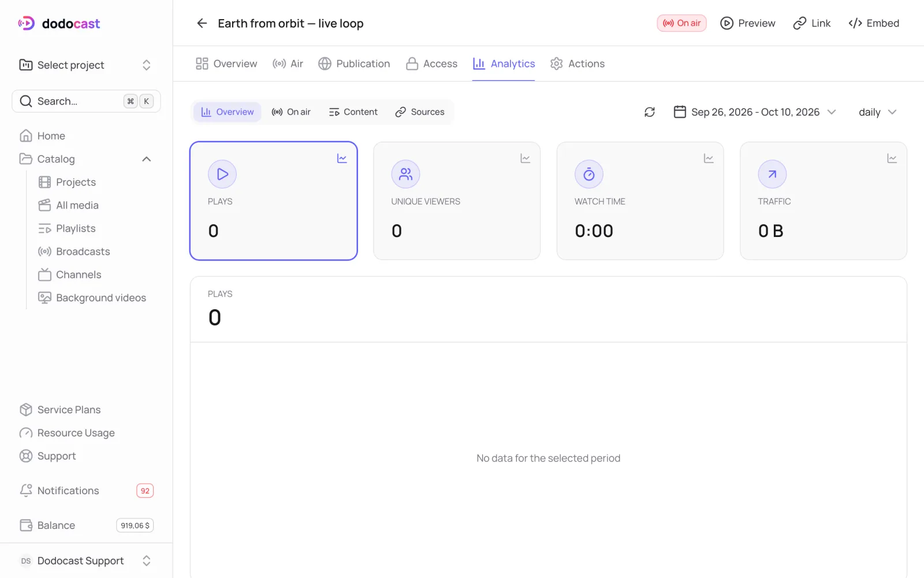The height and width of the screenshot is (578, 924).
Task: Click the ⌘ K shortcut hint
Action: (139, 101)
